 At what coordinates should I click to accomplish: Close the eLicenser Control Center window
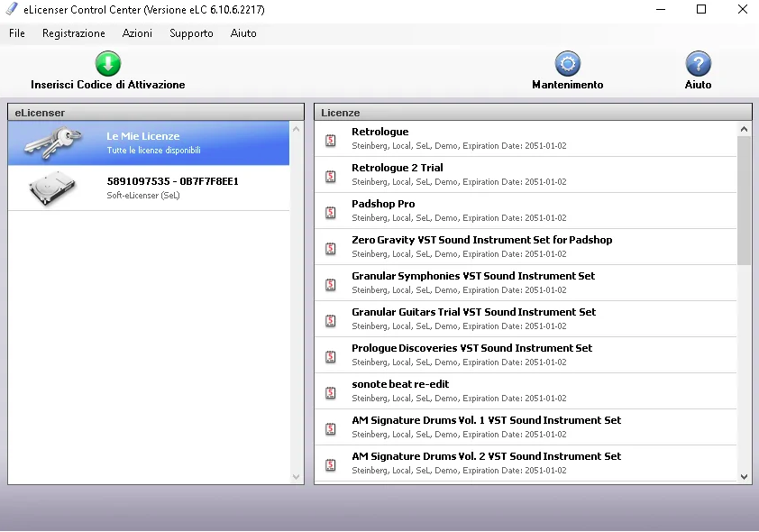coord(743,9)
